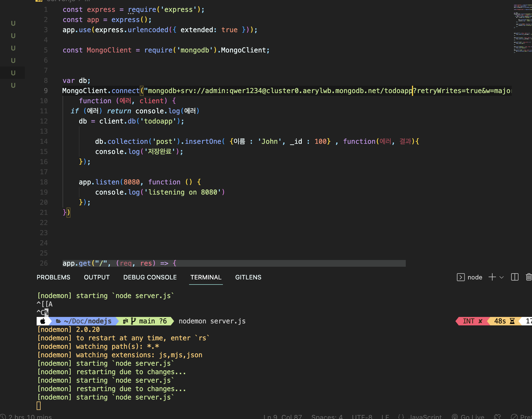The height and width of the screenshot is (419, 532).
Task: Click the 'nodemon server.js' command text
Action: point(212,321)
